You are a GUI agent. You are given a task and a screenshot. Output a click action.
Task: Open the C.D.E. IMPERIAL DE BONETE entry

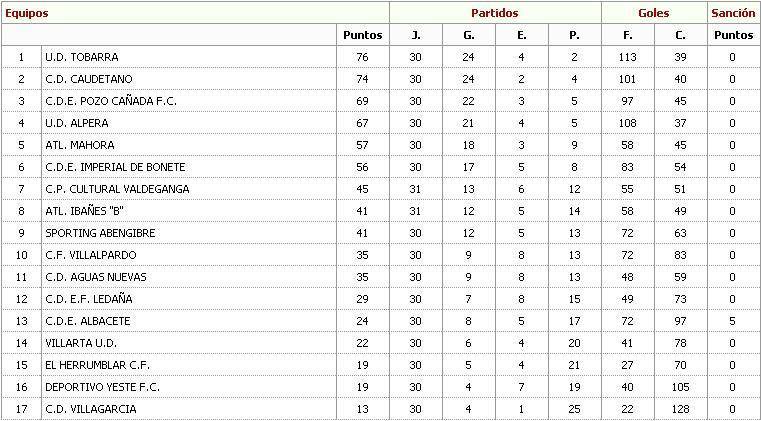tap(116, 167)
